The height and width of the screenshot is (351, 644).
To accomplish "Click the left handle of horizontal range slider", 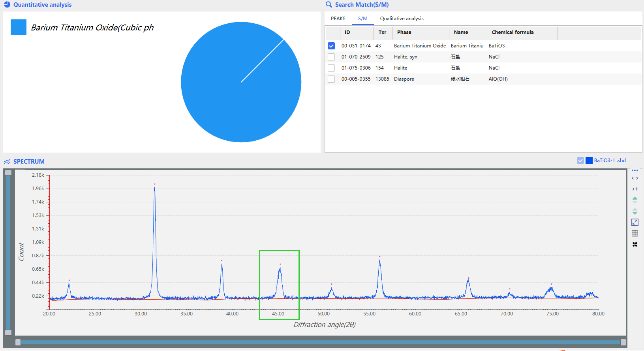I will (18, 342).
